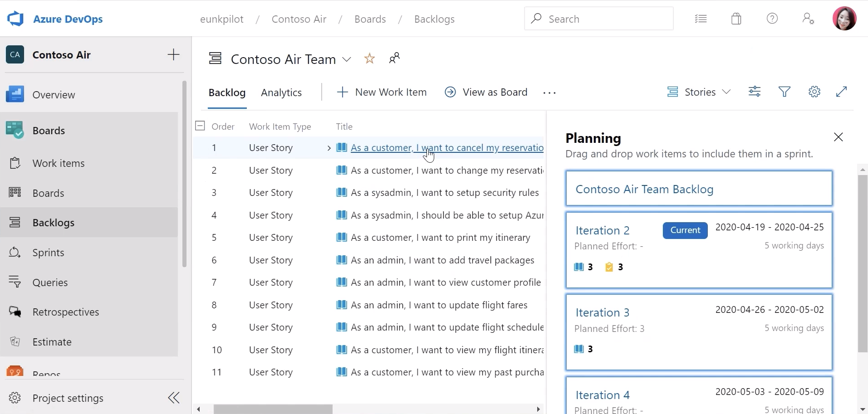Mark Contoso Air Team as favorite star
This screenshot has width=868, height=414.
tap(370, 58)
